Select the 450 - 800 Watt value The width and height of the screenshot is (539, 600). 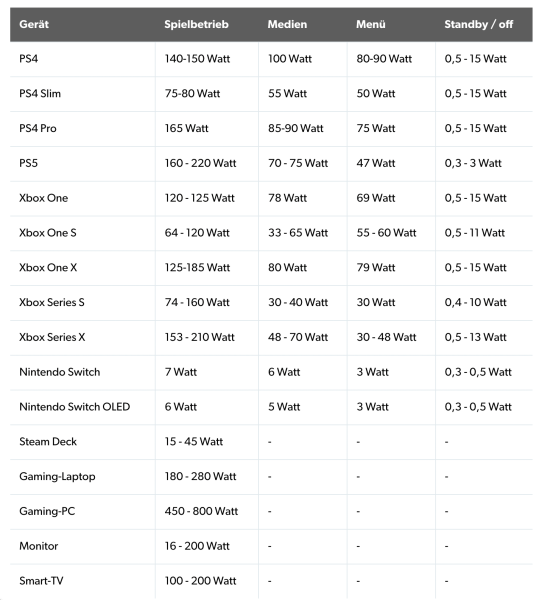point(201,512)
